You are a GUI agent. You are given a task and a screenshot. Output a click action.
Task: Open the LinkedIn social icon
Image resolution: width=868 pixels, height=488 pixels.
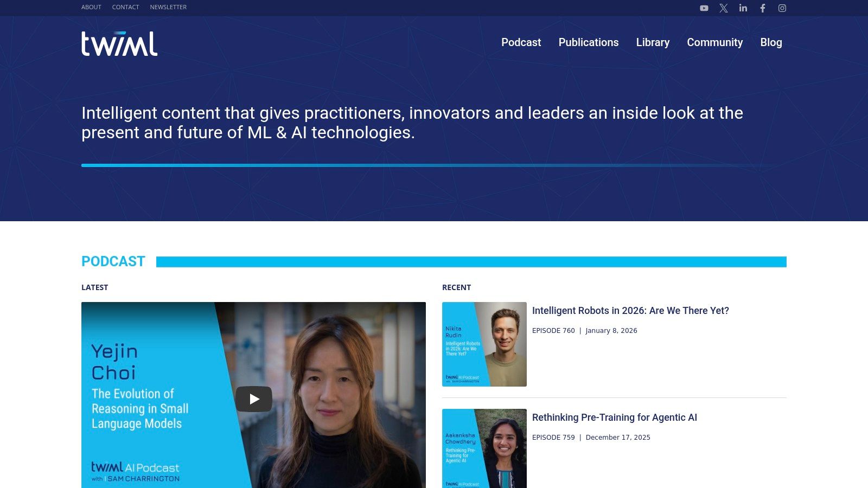(743, 8)
